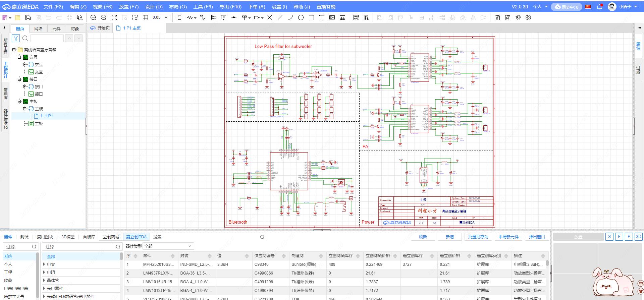This screenshot has width=644, height=300.
Task: Click the insert image toolbar icon
Action: (332, 17)
